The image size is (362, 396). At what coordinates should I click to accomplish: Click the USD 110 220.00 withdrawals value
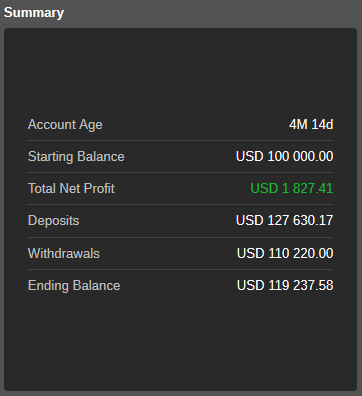285,253
